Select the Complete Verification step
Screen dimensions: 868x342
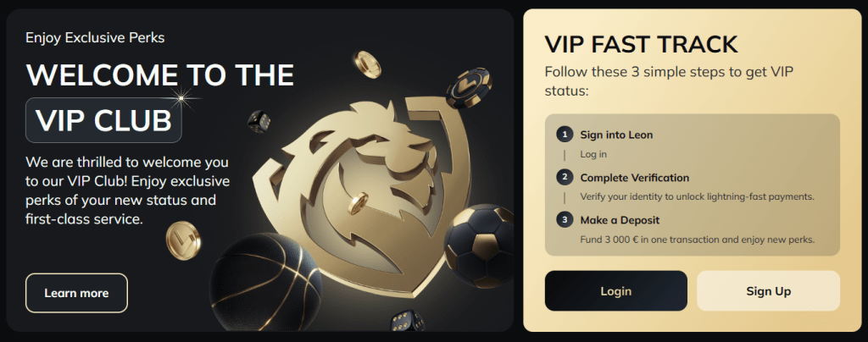(634, 178)
